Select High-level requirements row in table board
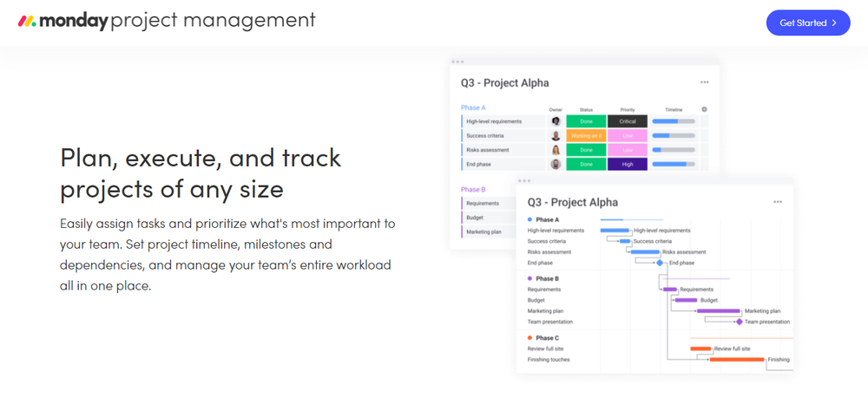The height and width of the screenshot is (404, 868). click(503, 121)
